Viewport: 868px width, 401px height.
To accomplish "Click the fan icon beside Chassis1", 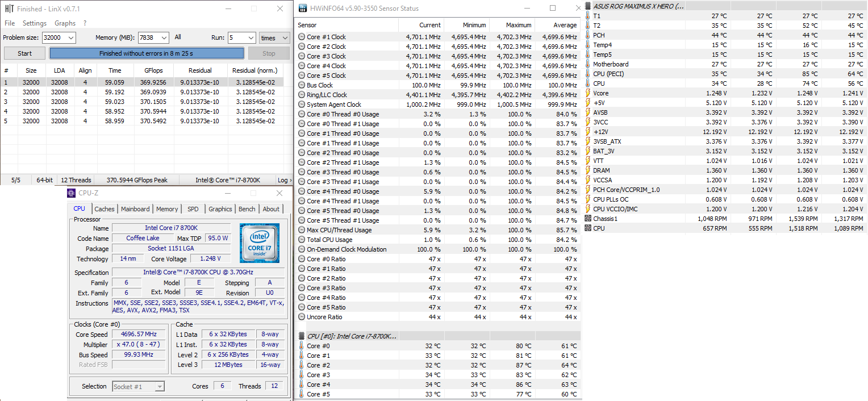I will (588, 219).
